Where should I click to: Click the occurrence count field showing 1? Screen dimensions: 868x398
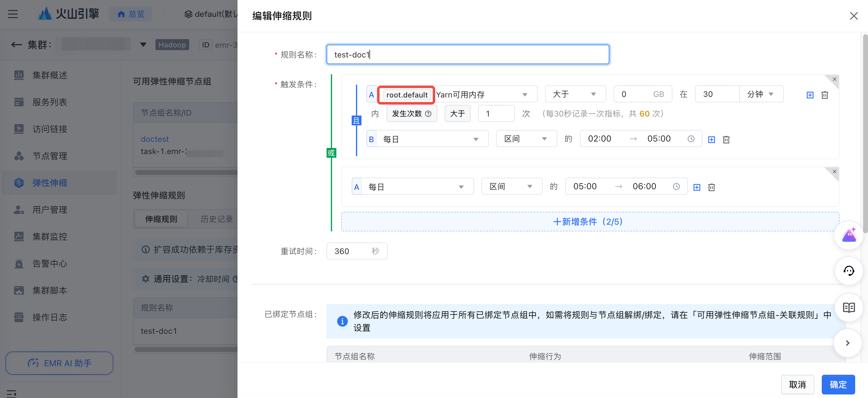click(496, 114)
